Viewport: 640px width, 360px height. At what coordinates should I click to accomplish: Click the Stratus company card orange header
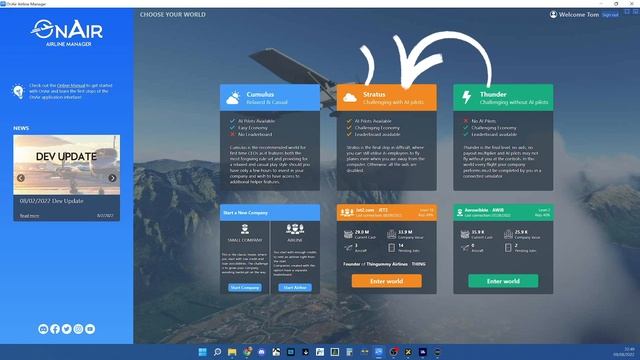pyautogui.click(x=387, y=213)
